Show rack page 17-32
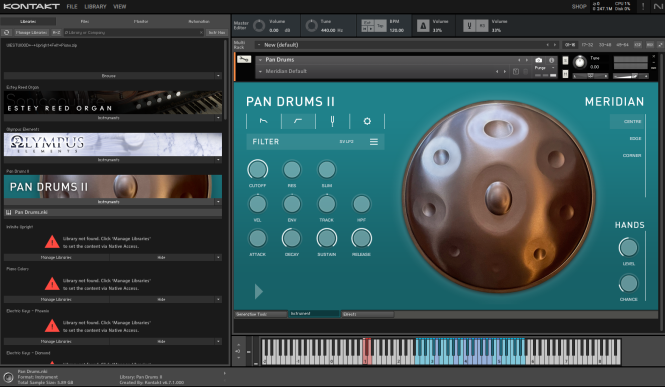This screenshot has height=387, width=665. pos(587,45)
